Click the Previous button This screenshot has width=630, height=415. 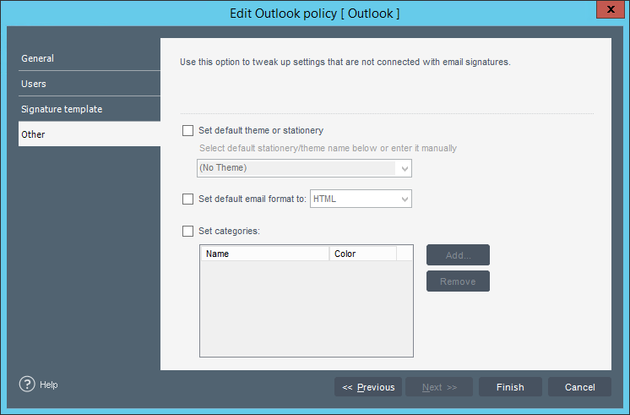pos(368,387)
